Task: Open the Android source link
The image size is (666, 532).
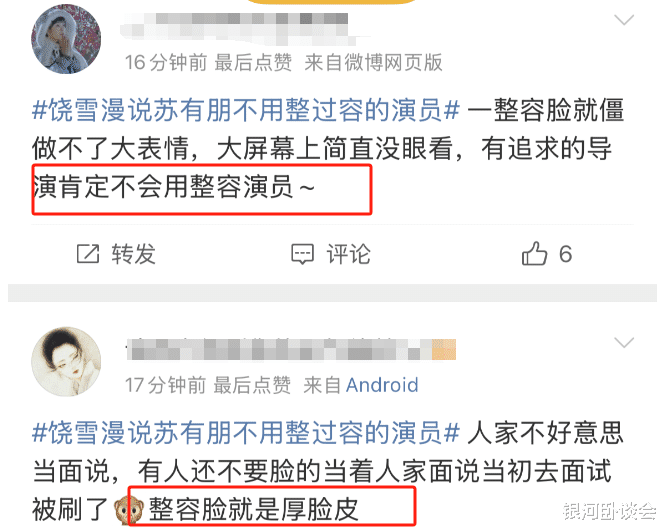Action: click(382, 385)
